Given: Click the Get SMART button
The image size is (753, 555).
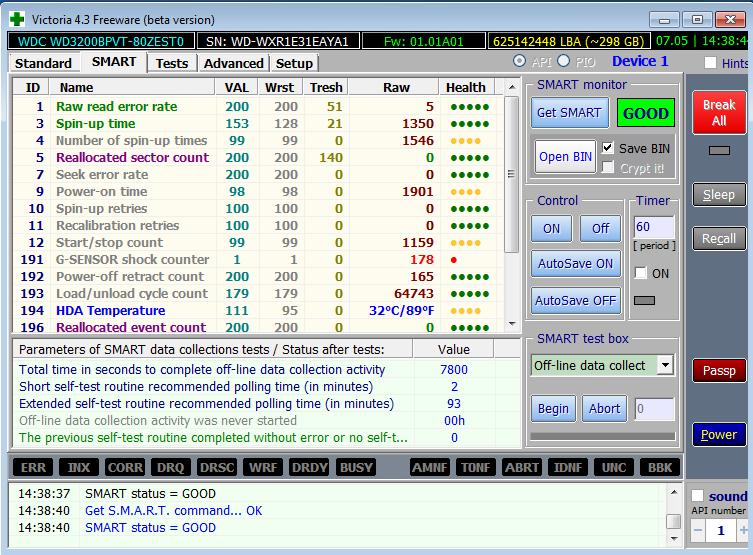Looking at the screenshot, I should pyautogui.click(x=570, y=113).
